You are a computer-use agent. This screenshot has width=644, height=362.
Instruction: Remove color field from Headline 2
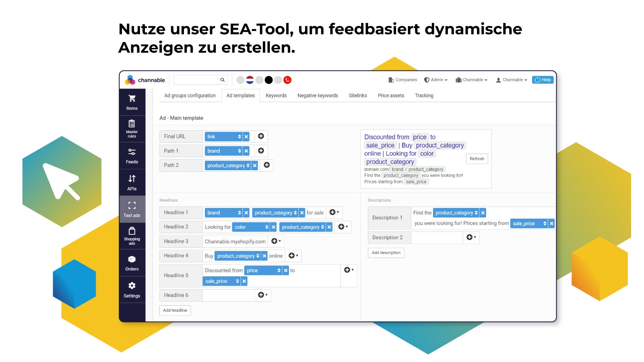274,227
